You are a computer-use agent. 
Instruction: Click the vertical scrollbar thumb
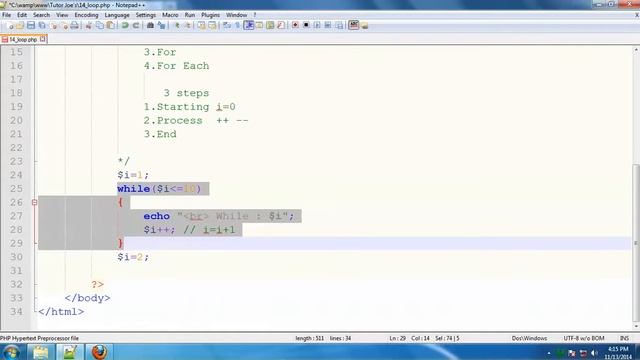[x=636, y=243]
